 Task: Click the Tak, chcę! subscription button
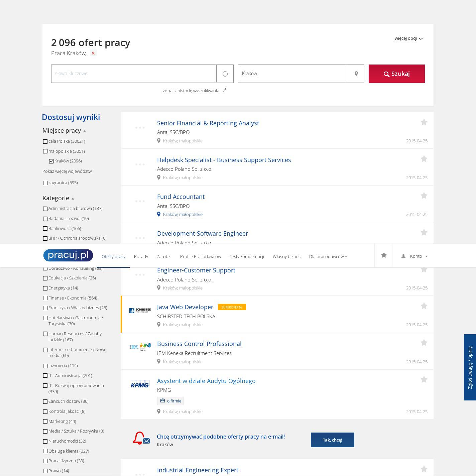tap(332, 440)
